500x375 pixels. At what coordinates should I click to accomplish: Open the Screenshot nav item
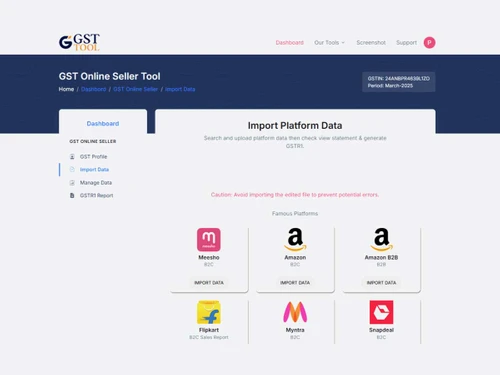point(371,43)
